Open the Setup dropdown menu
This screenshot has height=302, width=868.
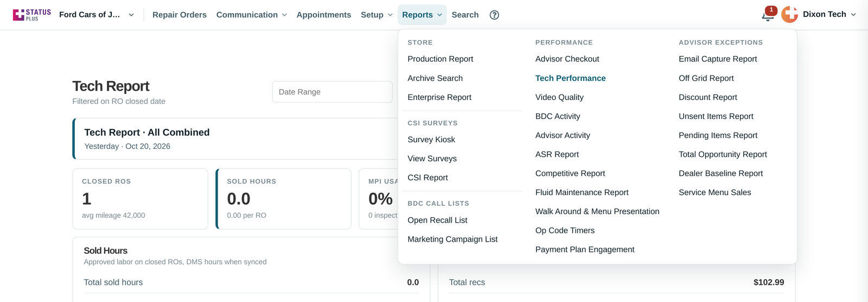376,15
